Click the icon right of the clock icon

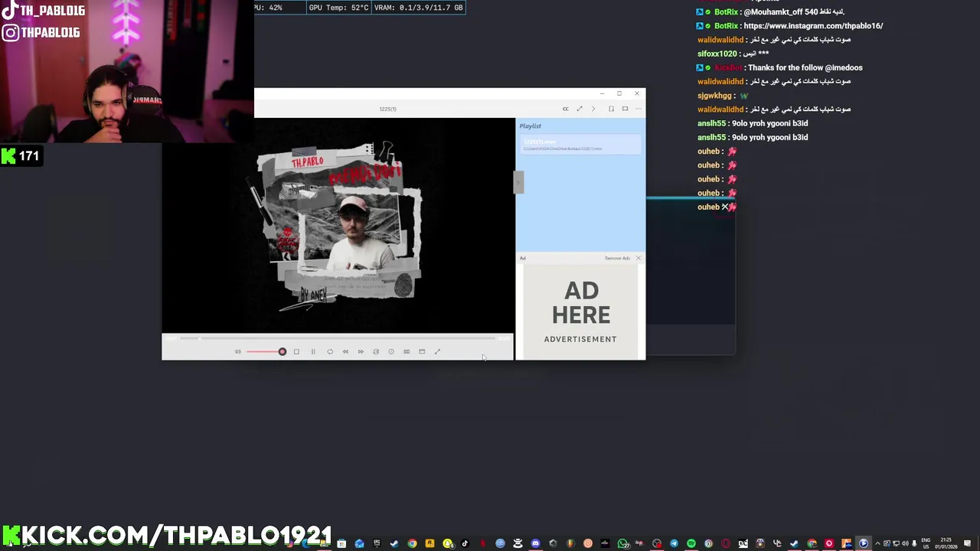[x=407, y=352]
